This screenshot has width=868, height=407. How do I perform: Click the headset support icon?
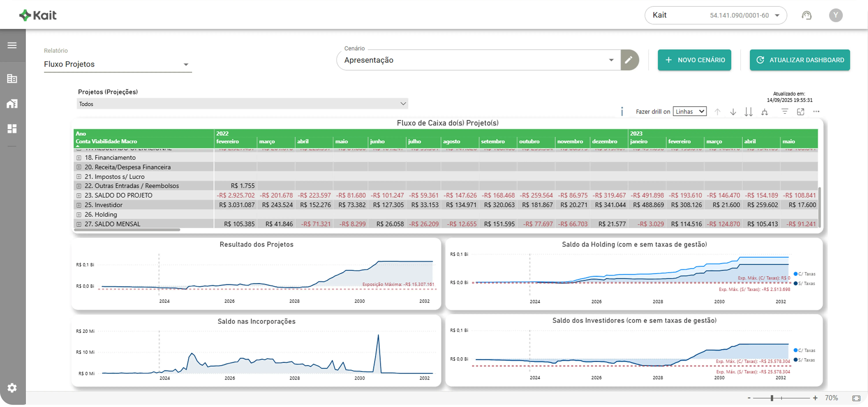(806, 15)
